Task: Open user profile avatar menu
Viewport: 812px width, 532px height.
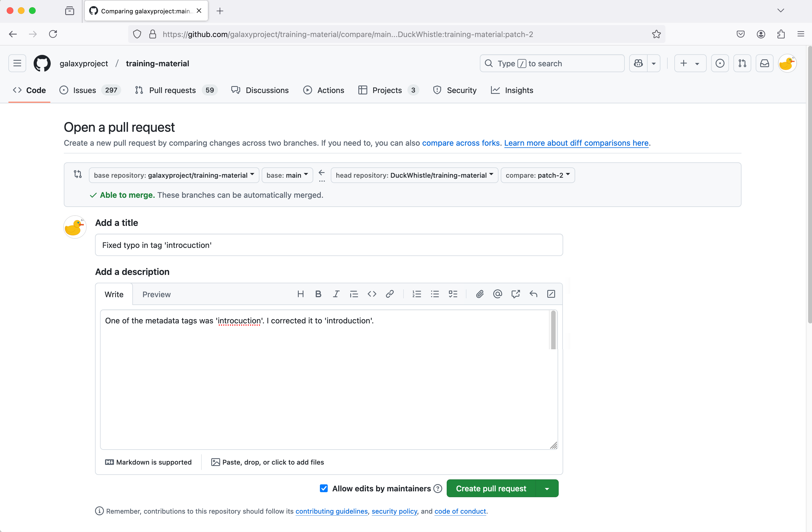Action: click(x=787, y=64)
